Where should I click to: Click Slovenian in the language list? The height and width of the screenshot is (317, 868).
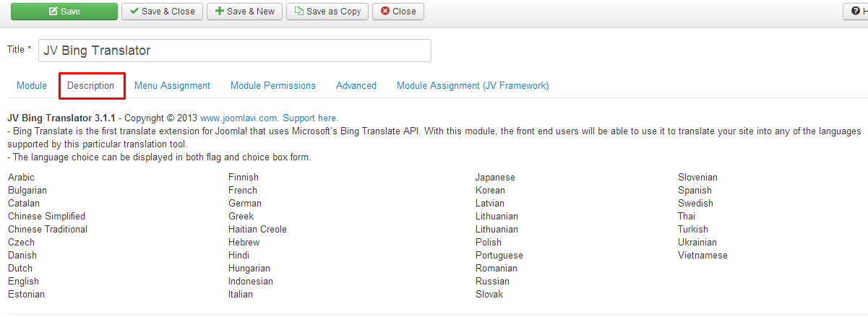pyautogui.click(x=697, y=177)
